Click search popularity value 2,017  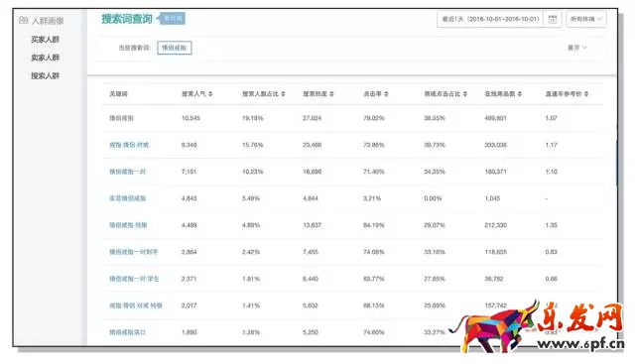tap(190, 305)
